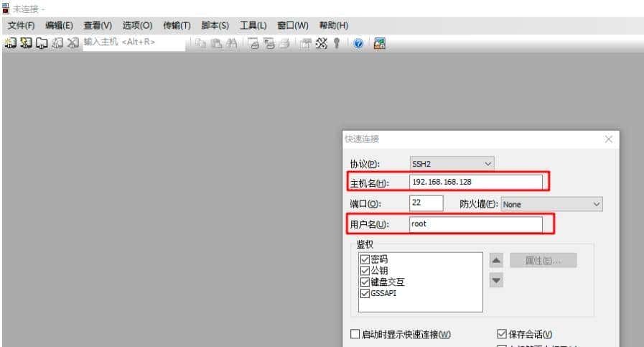Click the 属性 properties button
The height and width of the screenshot is (347, 644).
pyautogui.click(x=543, y=260)
